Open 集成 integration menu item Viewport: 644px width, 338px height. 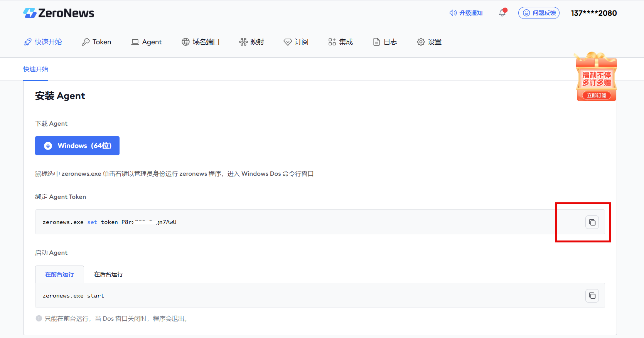click(x=341, y=42)
